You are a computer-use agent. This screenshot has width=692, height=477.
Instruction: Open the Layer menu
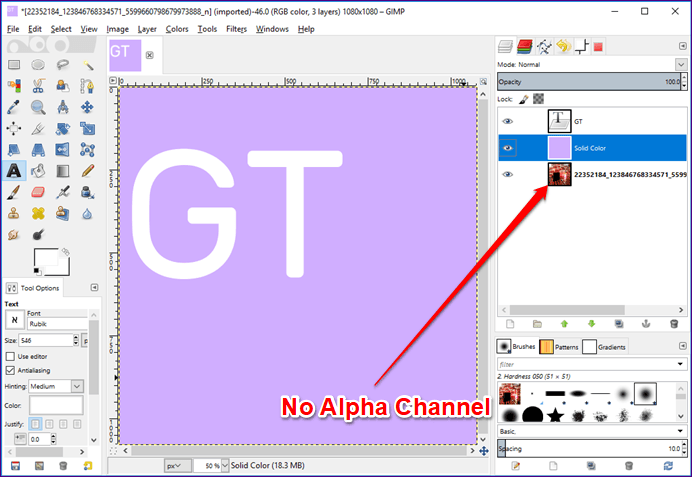(x=147, y=29)
